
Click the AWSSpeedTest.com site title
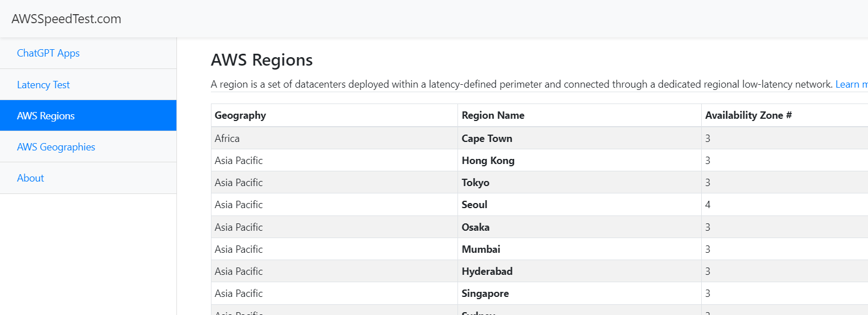point(66,19)
